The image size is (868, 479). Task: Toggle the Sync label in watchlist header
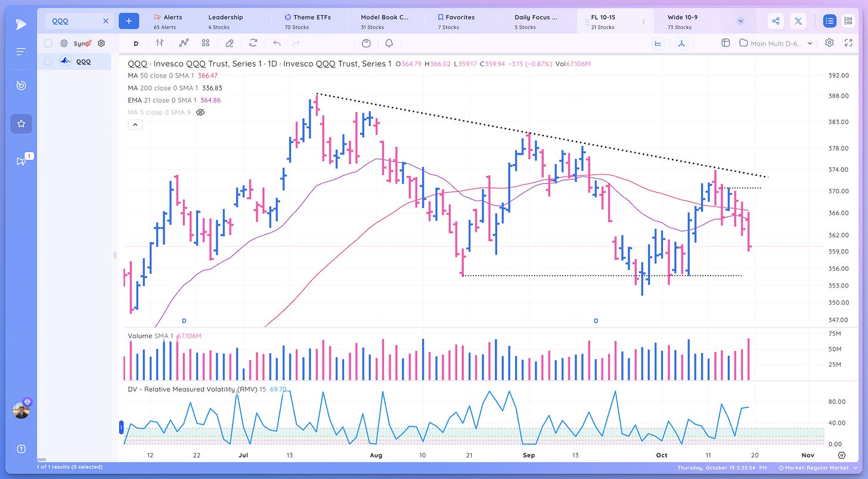[80, 43]
